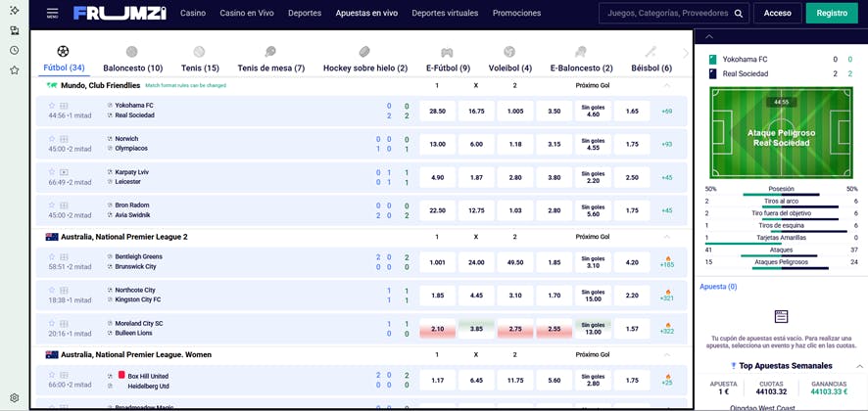Favorite the Box Hill United match star

click(52, 375)
